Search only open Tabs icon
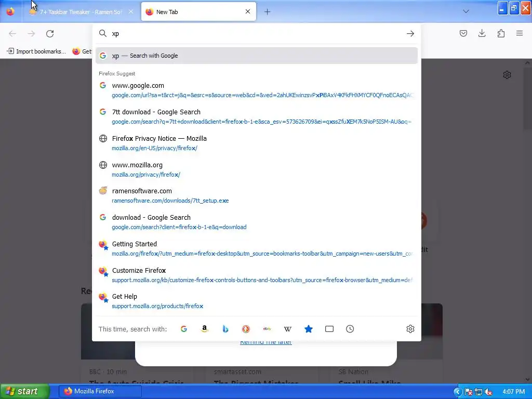This screenshot has height=399, width=532. [x=329, y=329]
